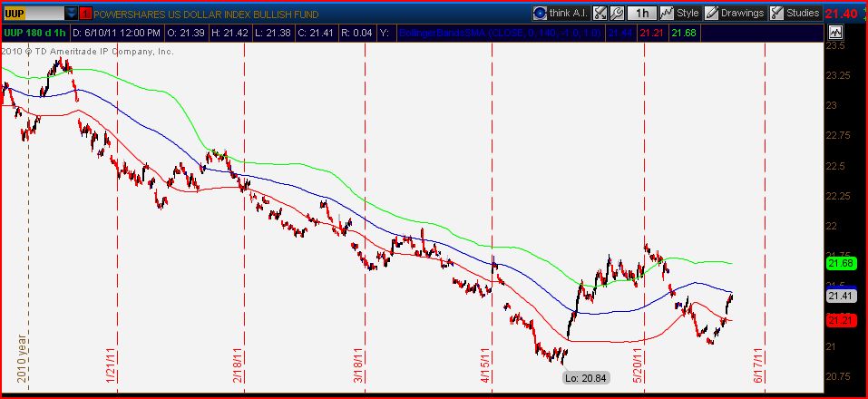
Task: Click the POWERSHARES US DOLLAR INDEX BULLISH FUND title
Action: pos(206,15)
